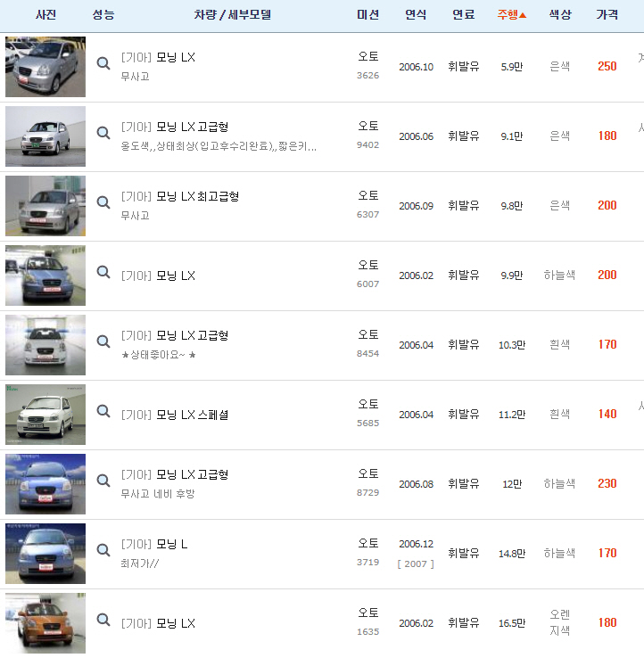Open the 모닝 LX 최고급형 listing
644x658 pixels.
[x=180, y=196]
